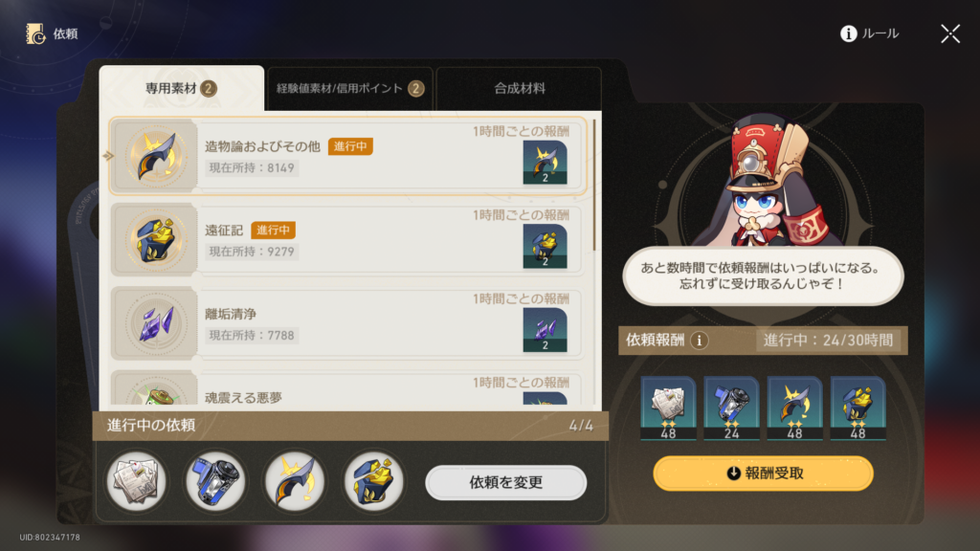Open the ルール info icon
The height and width of the screenshot is (551, 980).
pyautogui.click(x=848, y=33)
